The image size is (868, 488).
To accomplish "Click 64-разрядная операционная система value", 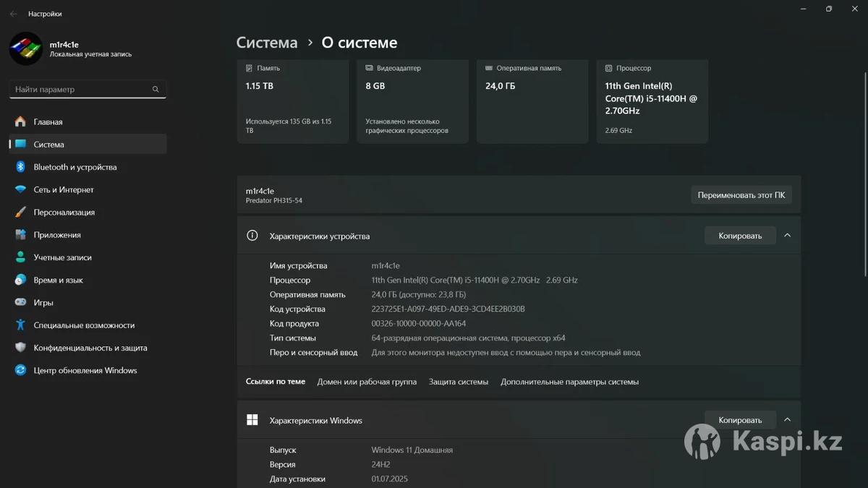I will (469, 338).
